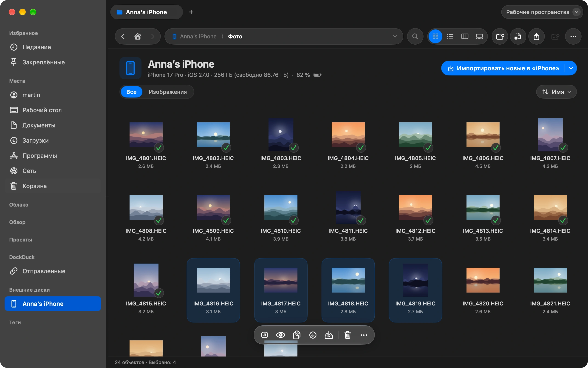Select Anna's iPhone under Внешние диски
588x368 pixels.
tap(53, 304)
